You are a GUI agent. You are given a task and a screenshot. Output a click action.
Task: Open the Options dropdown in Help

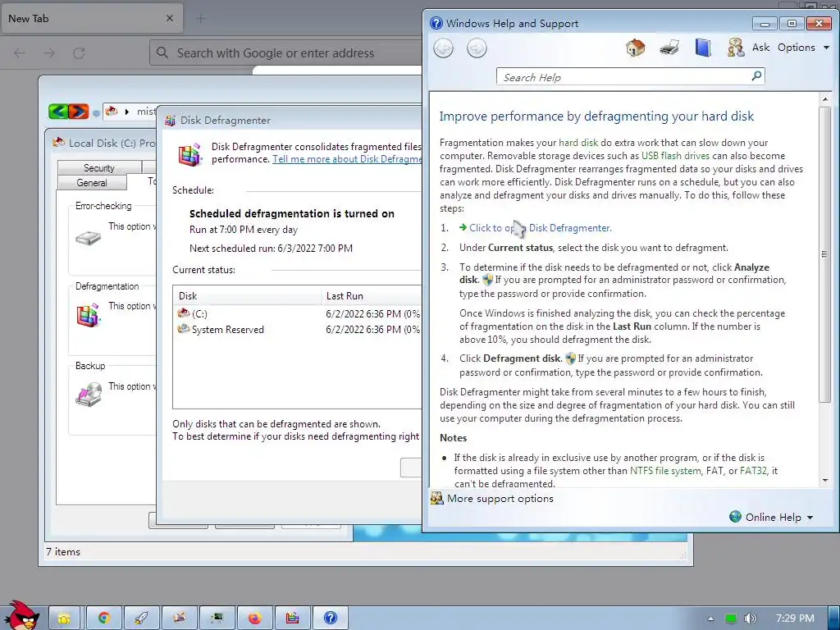pos(803,47)
